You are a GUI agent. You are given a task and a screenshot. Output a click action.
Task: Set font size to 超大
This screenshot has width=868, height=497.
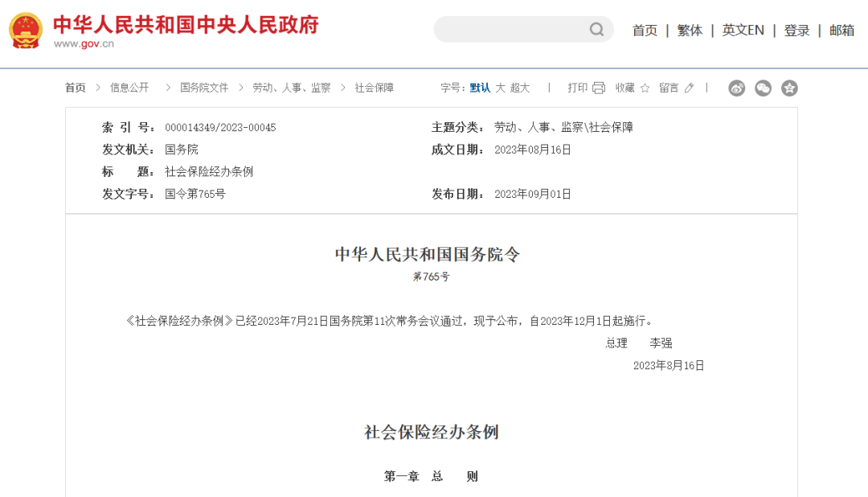[520, 88]
